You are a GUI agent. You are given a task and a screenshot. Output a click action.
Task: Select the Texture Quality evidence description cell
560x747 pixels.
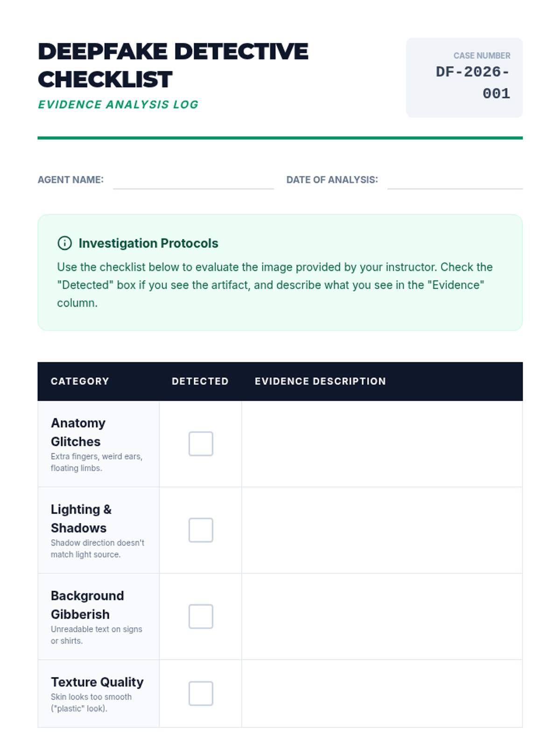pos(382,693)
